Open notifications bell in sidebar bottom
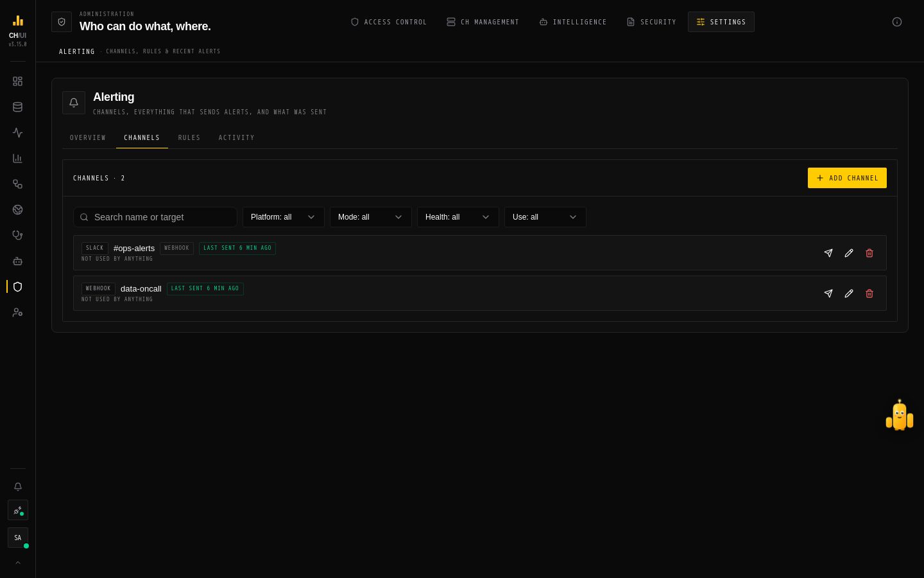The height and width of the screenshot is (578, 924). (x=18, y=487)
